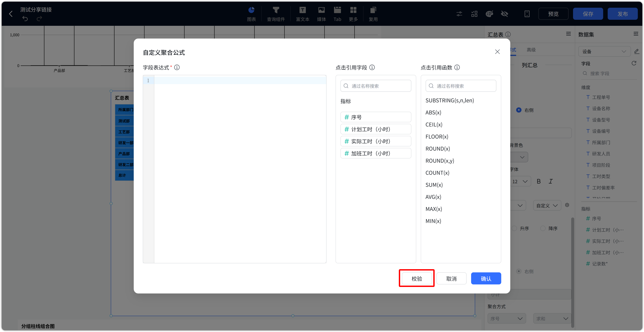The width and height of the screenshot is (644, 332).
Task: Open the 序号 aggregation field dropdown
Action: (506, 318)
